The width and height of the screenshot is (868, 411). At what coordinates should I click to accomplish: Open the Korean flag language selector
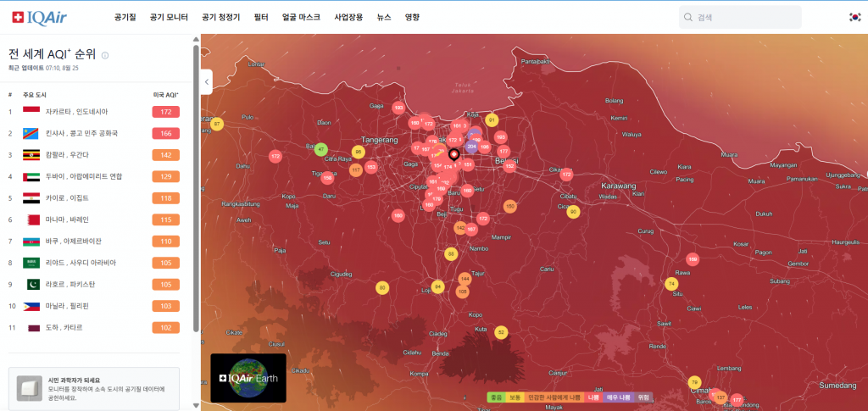point(854,17)
